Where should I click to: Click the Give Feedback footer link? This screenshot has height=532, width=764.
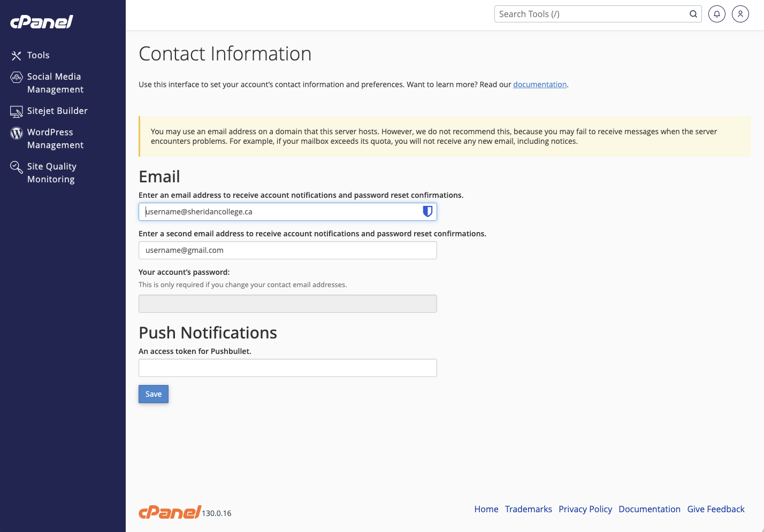(x=715, y=509)
